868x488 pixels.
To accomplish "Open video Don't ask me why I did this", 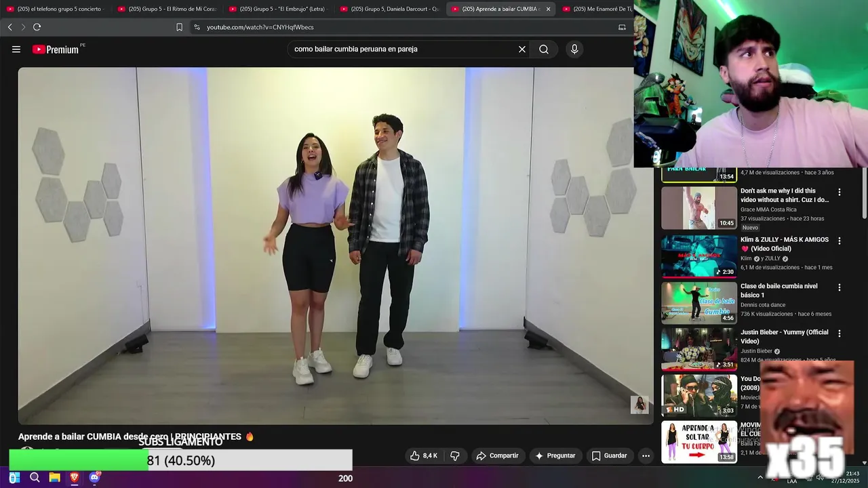I will (785, 195).
